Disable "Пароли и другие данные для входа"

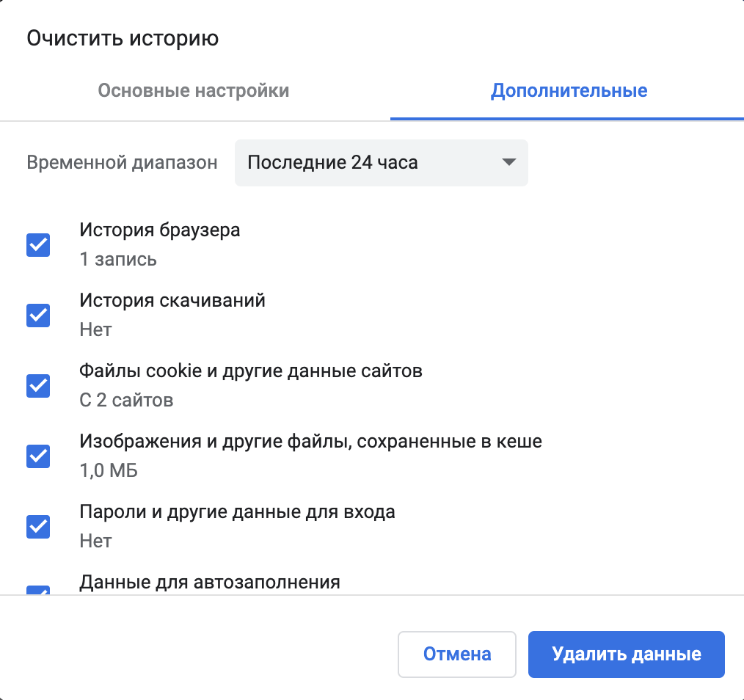pyautogui.click(x=37, y=526)
